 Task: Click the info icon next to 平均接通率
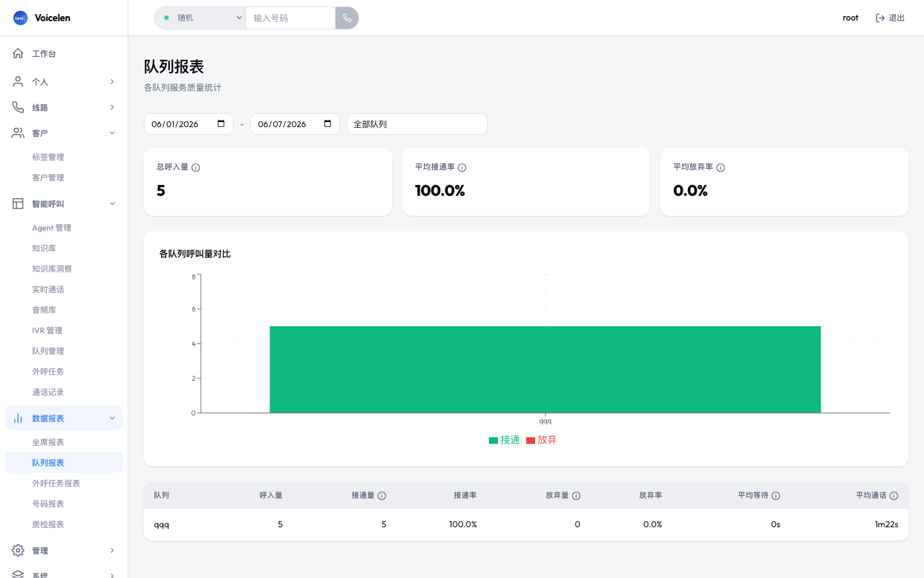[x=462, y=168]
